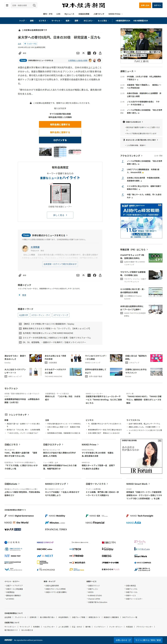Expand the 国際 navigation dropdown

(x=77, y=21)
